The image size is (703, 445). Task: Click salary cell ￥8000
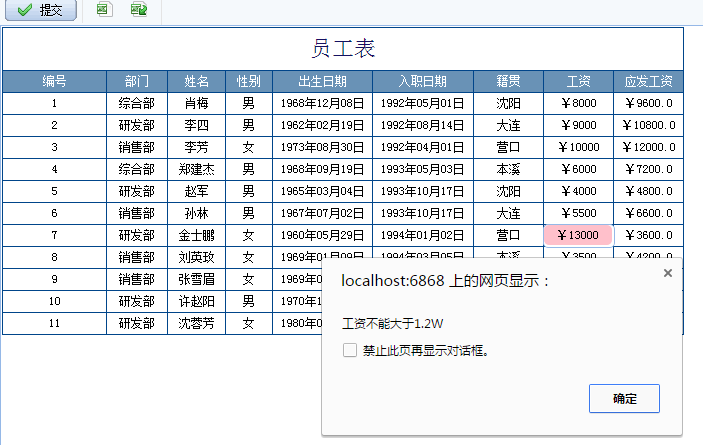tap(578, 104)
